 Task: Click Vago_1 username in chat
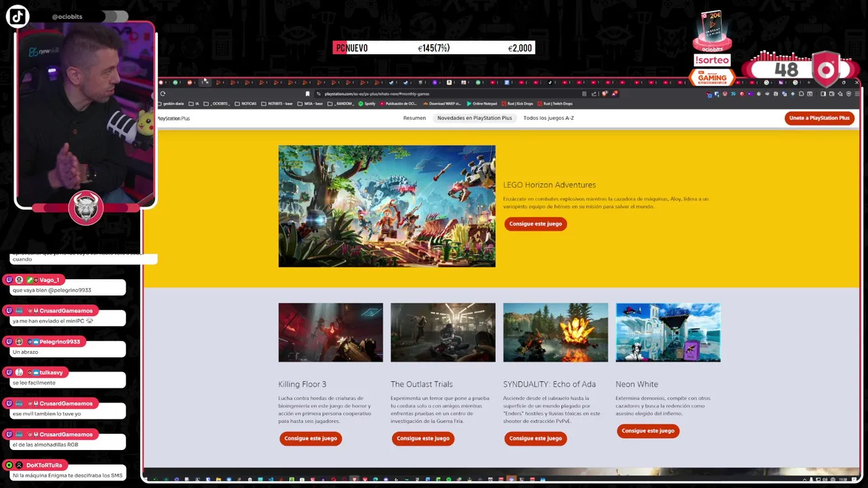(x=49, y=280)
